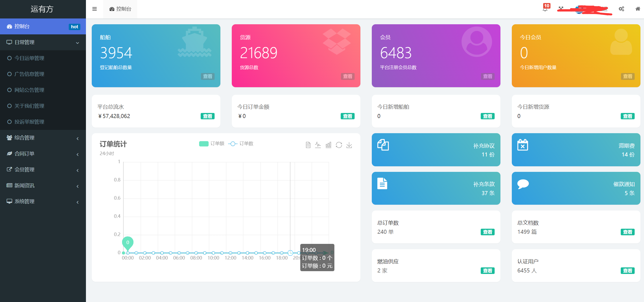Click 查看 for 总文档数
This screenshot has width=644, height=302.
(628, 232)
